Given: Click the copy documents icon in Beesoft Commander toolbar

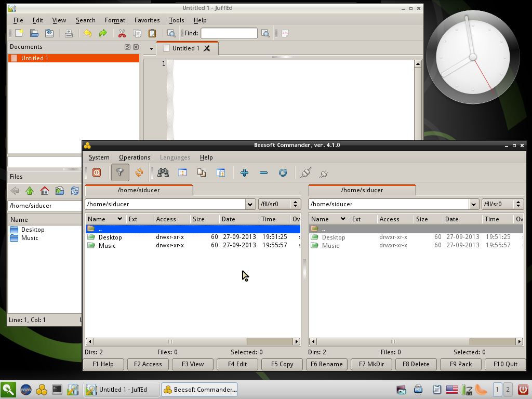Looking at the screenshot, I should click(x=202, y=172).
